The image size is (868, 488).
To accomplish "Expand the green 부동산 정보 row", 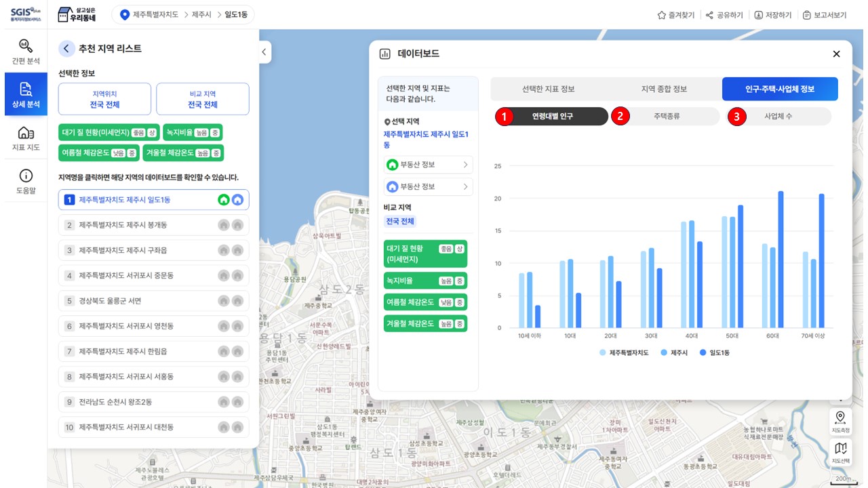I will click(x=428, y=165).
